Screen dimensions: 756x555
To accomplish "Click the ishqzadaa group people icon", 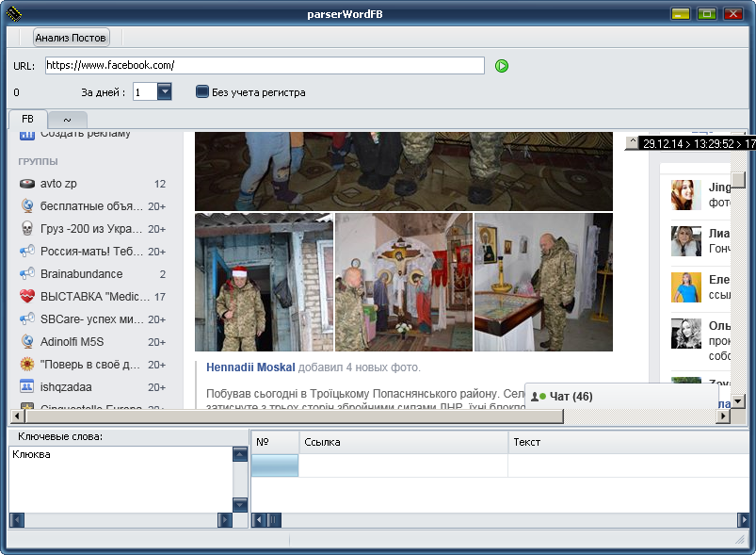I will point(27,386).
